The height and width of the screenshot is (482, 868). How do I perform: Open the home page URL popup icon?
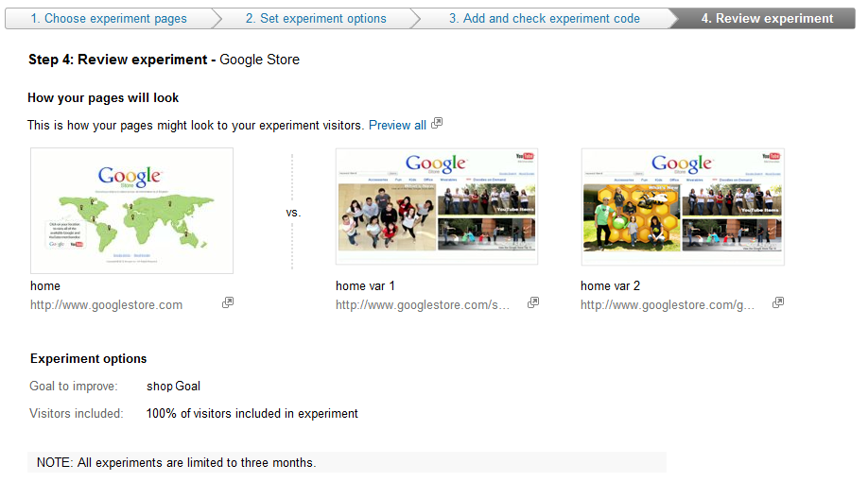[228, 302]
